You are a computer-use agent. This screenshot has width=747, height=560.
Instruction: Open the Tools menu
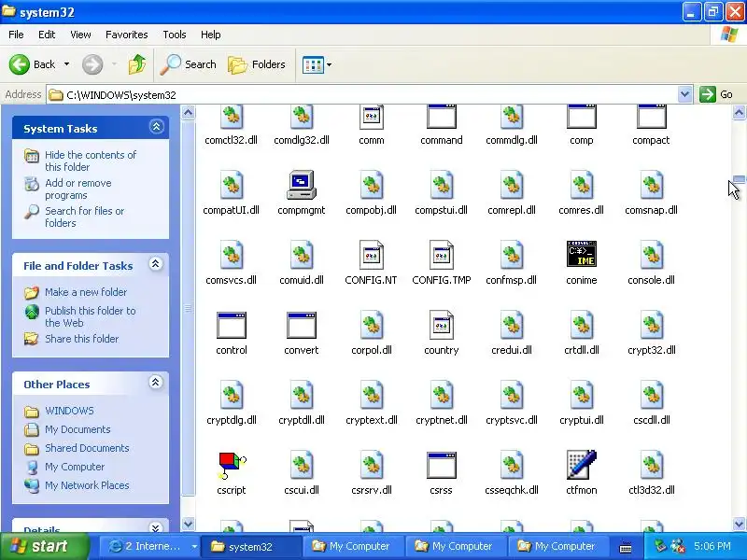(175, 35)
